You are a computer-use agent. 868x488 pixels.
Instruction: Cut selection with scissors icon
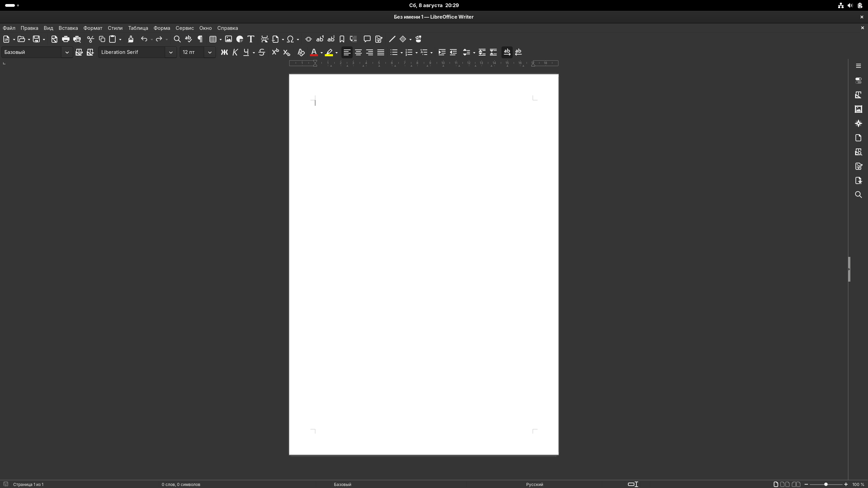pos(91,39)
